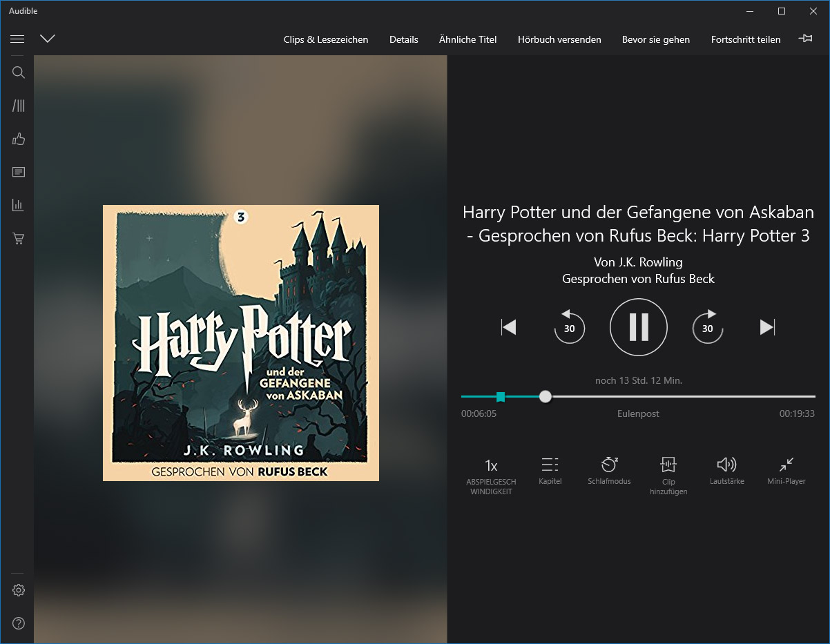Switch to the Mini-Player
830x644 pixels.
(786, 471)
